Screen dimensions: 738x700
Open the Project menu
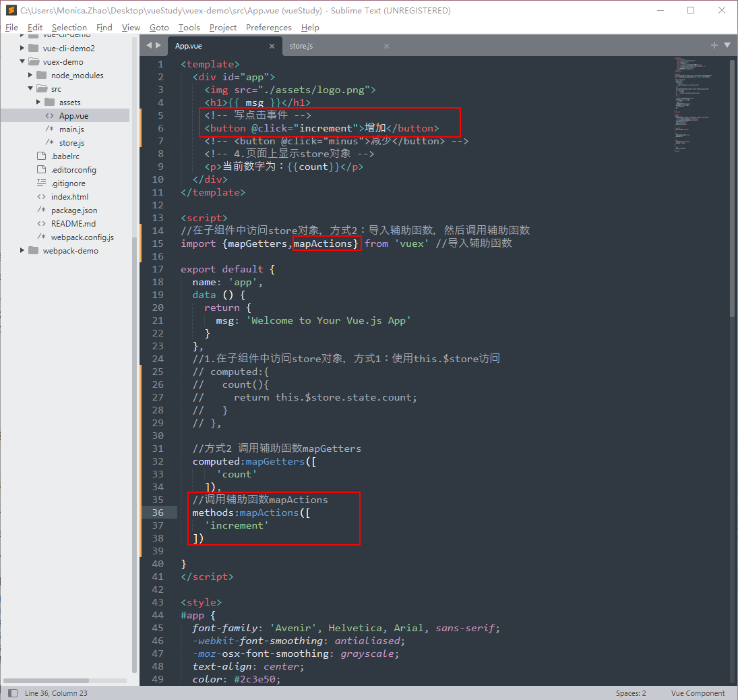(222, 28)
